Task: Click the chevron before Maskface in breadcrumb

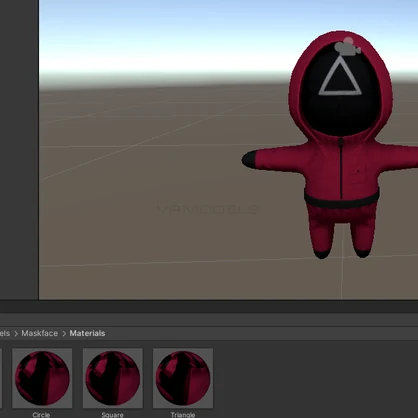Action: click(16, 334)
